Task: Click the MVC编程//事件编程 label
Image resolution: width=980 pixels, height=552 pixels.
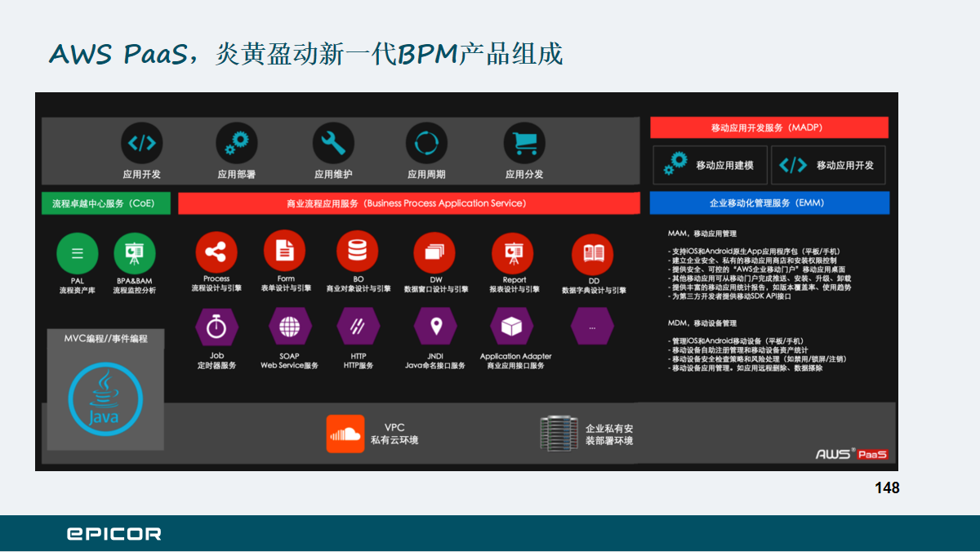Action: (105, 338)
